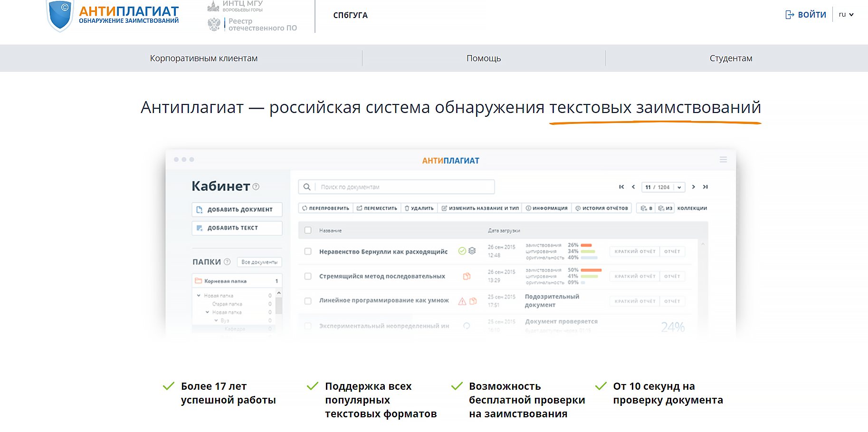Open the 11 / 1204 page dropdown
868x432 pixels.
point(663,187)
